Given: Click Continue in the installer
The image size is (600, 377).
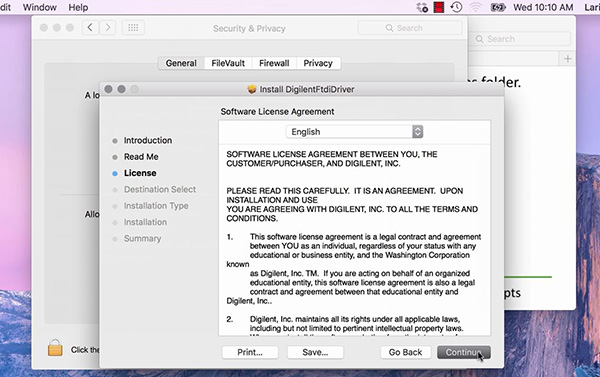Looking at the screenshot, I should [x=464, y=352].
